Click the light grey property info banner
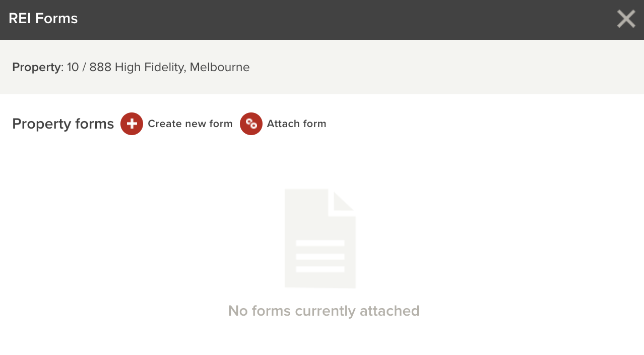 322,67
